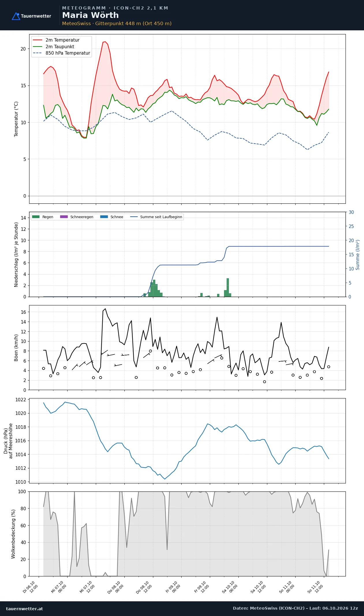Click the So 11.10 12:00 time label
Screen dimensions: 364x616
coord(315,587)
